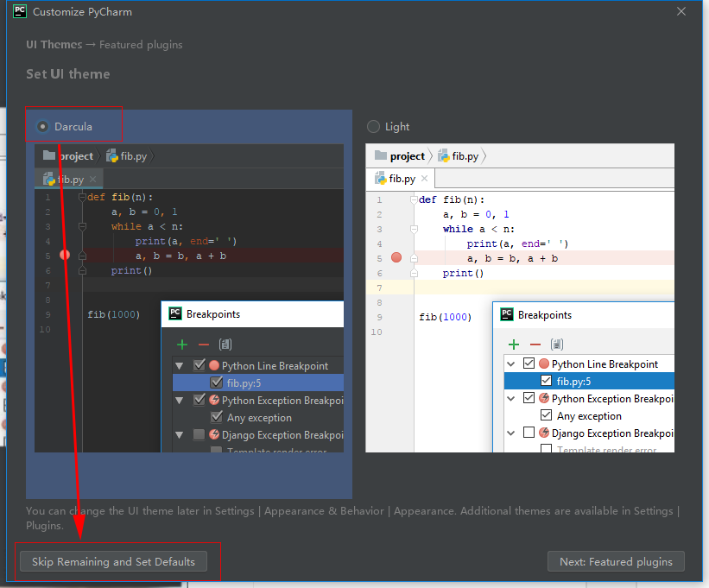Toggle Python Line Breakpoint checkbox in Light preview
Screen dimensions: 709x588
(529, 363)
